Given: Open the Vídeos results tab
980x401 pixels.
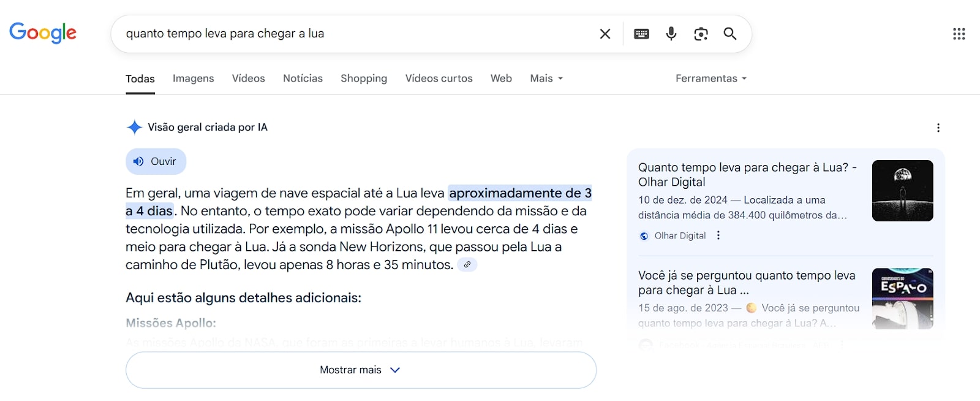Looking at the screenshot, I should point(249,78).
